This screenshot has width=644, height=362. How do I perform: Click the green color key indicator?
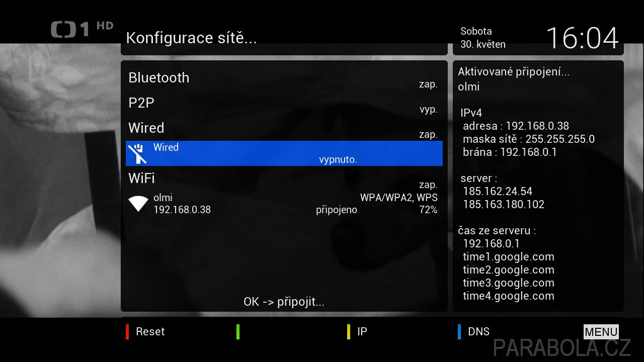[238, 332]
